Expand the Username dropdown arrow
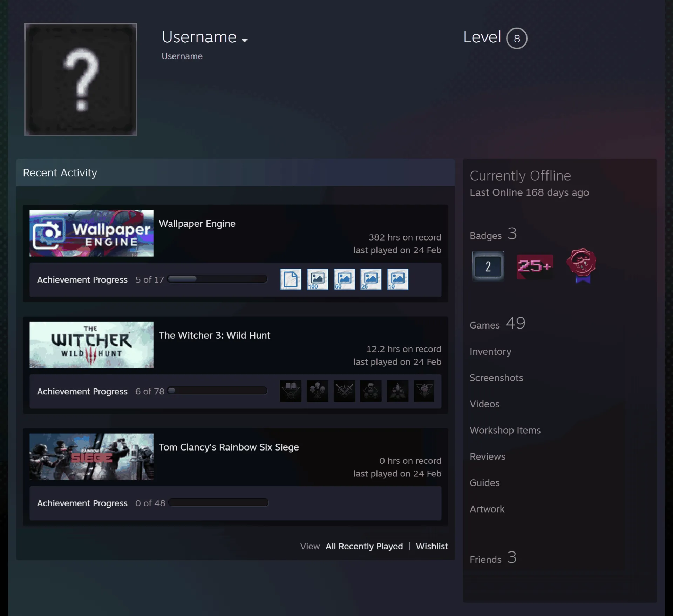673x616 pixels. [x=245, y=40]
